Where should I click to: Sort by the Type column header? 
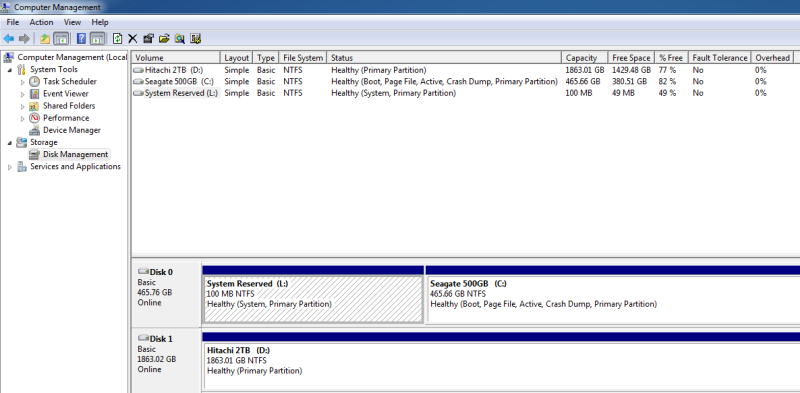(266, 58)
